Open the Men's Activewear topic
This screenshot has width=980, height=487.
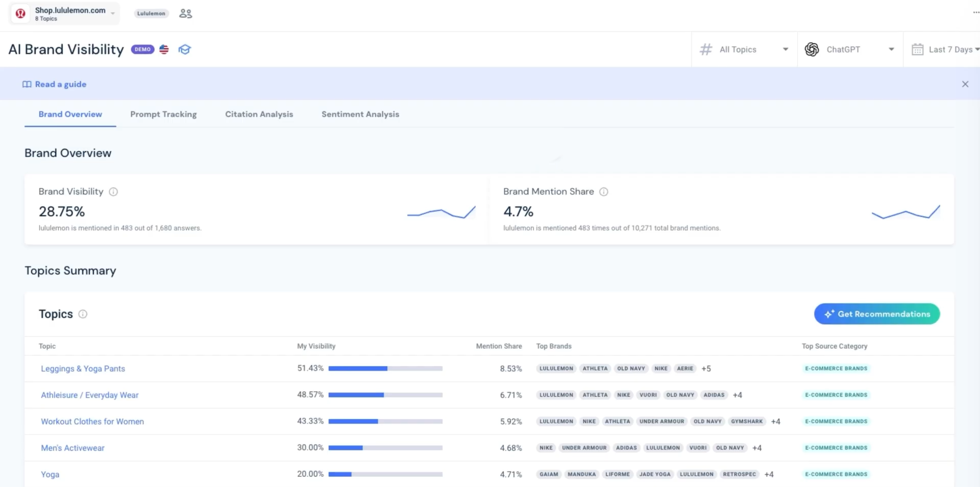coord(72,448)
